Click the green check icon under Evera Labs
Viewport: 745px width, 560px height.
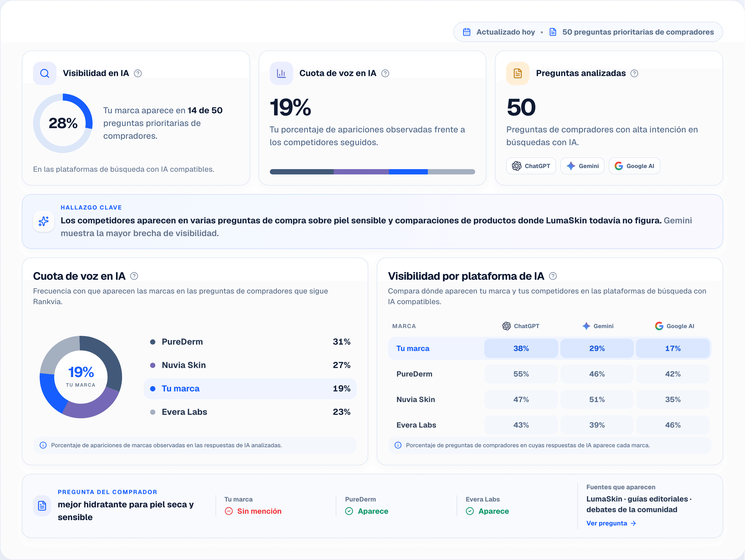point(470,511)
